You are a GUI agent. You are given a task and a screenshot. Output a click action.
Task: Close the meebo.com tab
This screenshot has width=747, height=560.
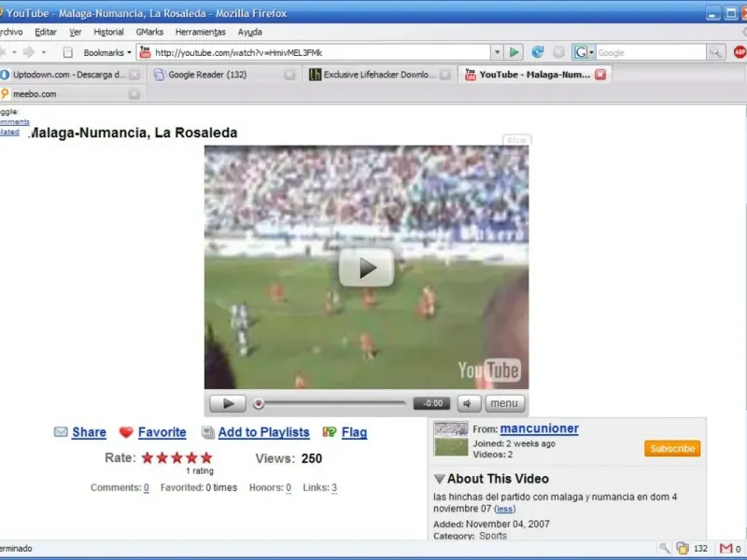[134, 94]
